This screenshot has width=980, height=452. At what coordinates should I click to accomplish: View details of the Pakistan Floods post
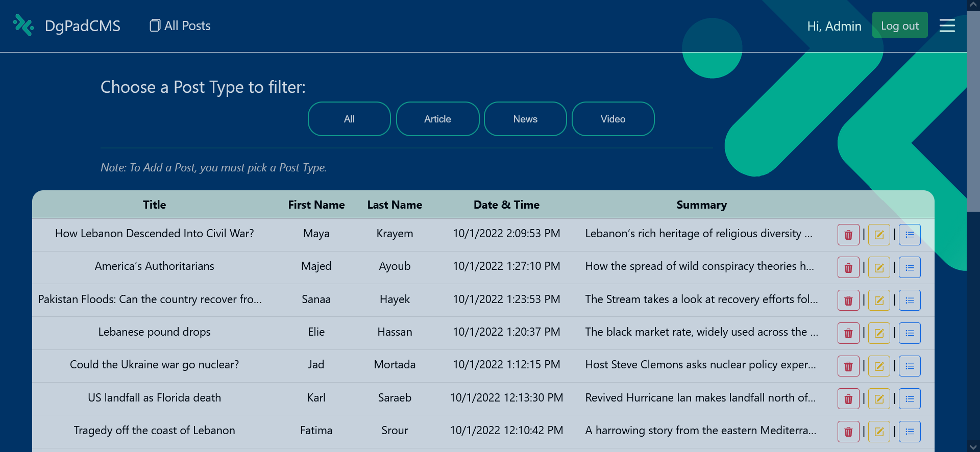pyautogui.click(x=910, y=300)
